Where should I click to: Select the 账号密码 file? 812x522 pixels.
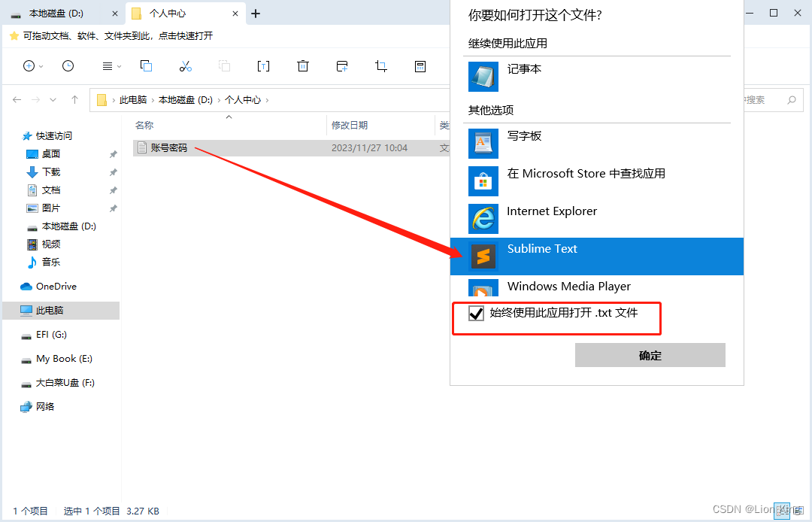(169, 147)
